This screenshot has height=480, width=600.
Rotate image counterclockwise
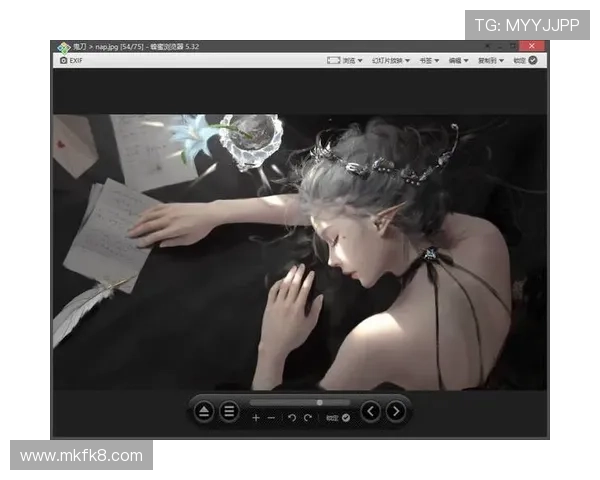click(292, 417)
